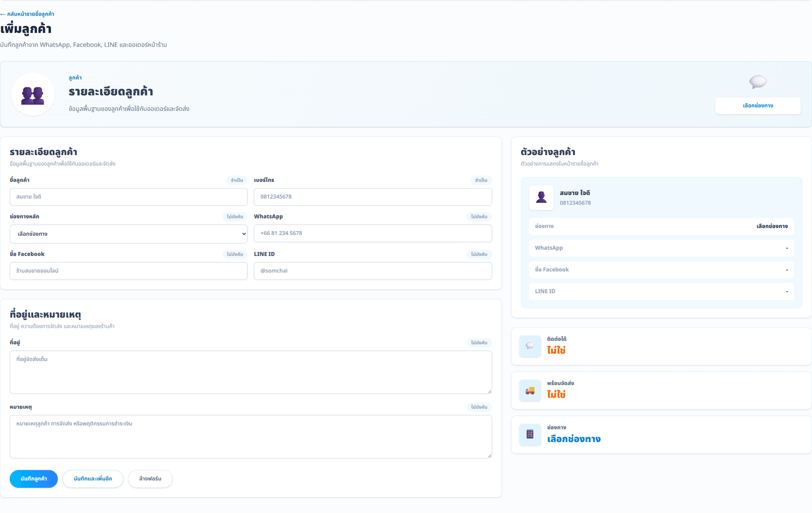Click the ไม่ใช่ value under ติดต่อได้
Image resolution: width=812 pixels, height=513 pixels.
[556, 350]
